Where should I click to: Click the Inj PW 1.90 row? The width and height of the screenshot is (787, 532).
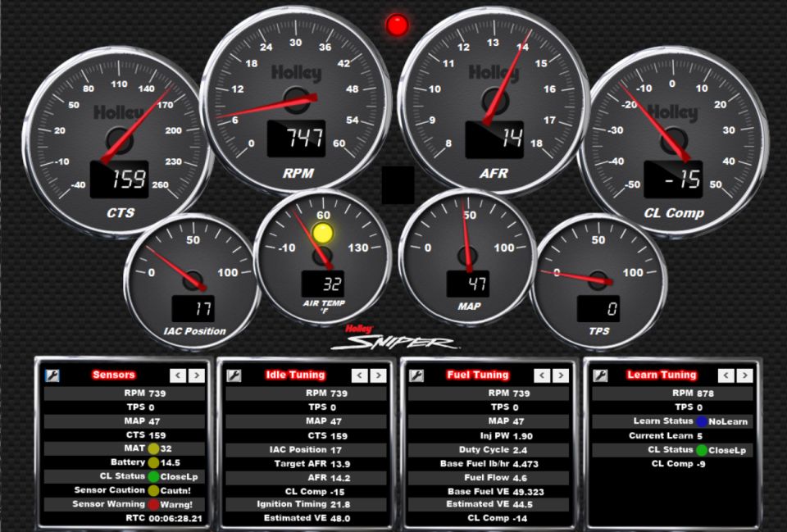click(x=489, y=436)
